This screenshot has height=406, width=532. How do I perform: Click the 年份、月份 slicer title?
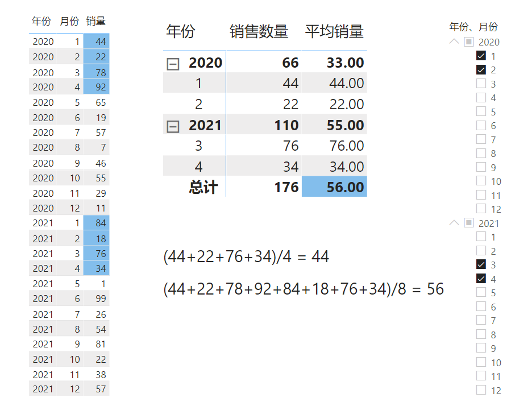(473, 27)
